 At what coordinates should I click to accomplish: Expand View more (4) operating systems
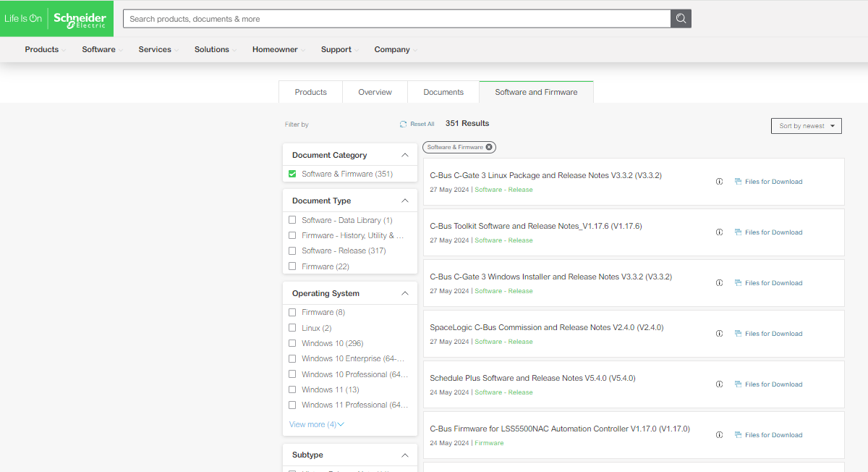(317, 424)
